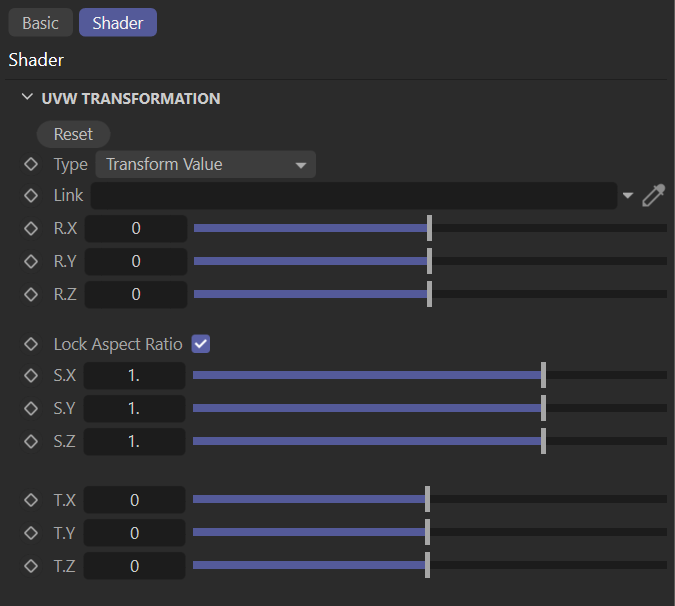Switch to the Basic tab
This screenshot has height=606, width=675.
(41, 23)
